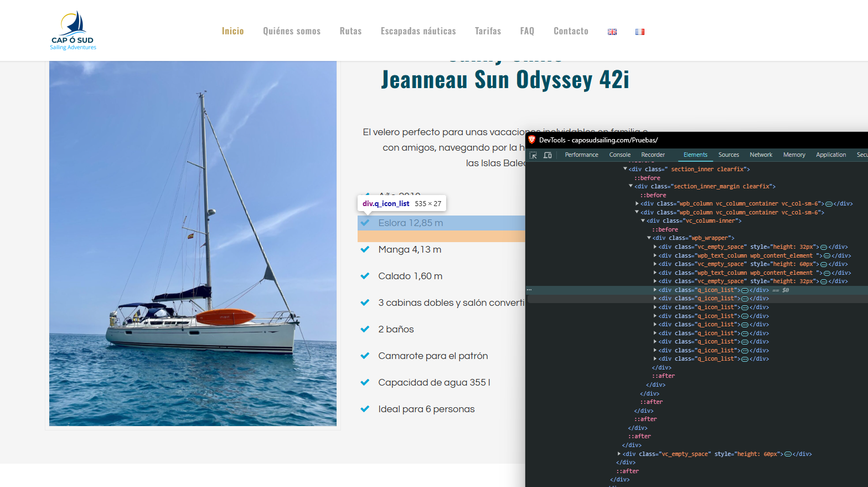Collapse the wpb_wrapper div node
Screen dimensions: 868x487
pyautogui.click(x=649, y=238)
